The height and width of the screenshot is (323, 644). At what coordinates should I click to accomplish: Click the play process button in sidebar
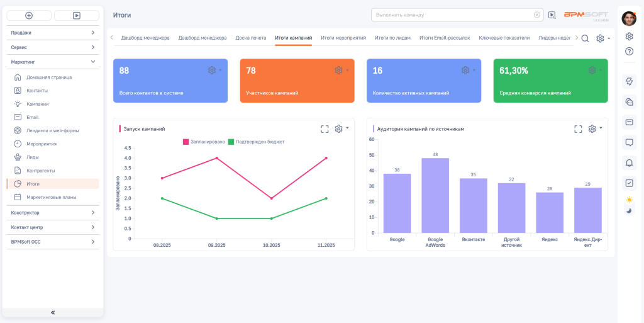(77, 16)
